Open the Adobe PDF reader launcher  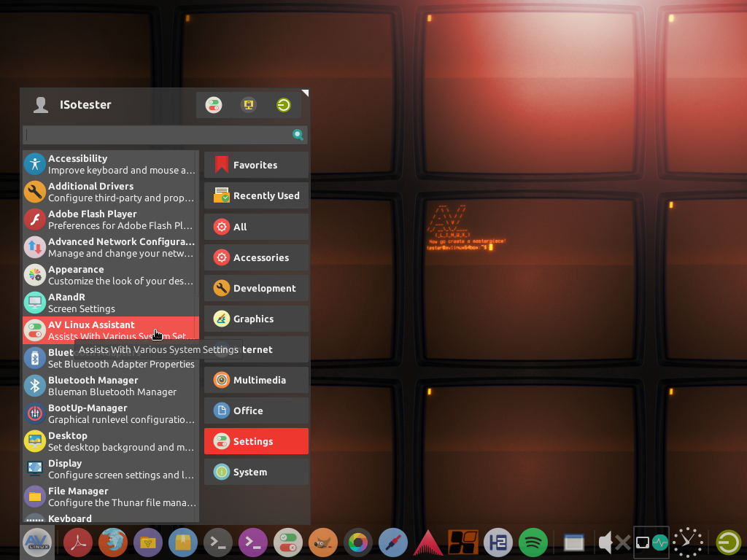click(x=78, y=543)
